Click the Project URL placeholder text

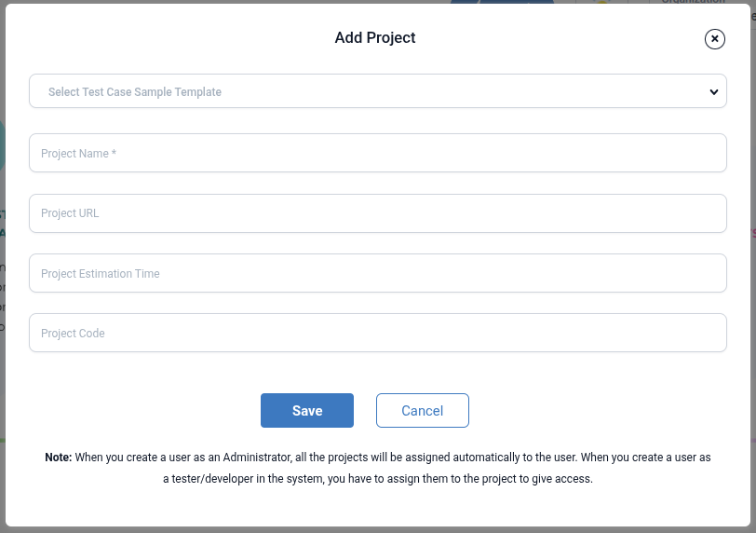click(70, 213)
